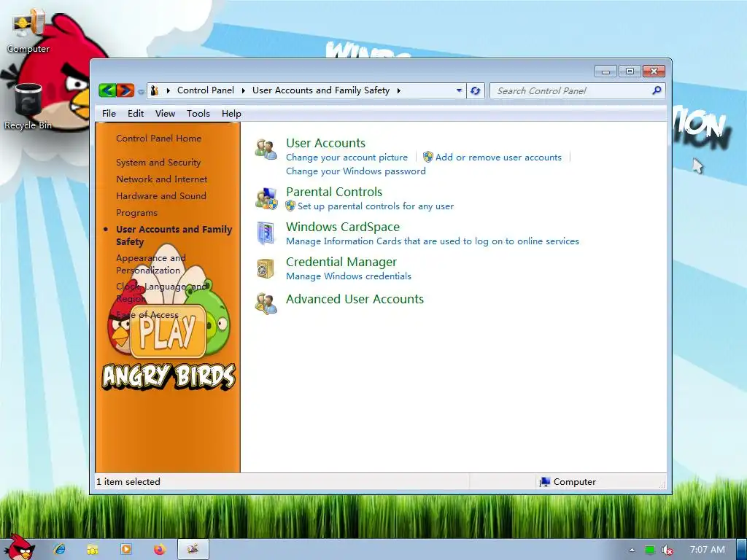The height and width of the screenshot is (560, 747).
Task: Expand arrow after User Accounts and Family Safety
Action: coord(399,90)
